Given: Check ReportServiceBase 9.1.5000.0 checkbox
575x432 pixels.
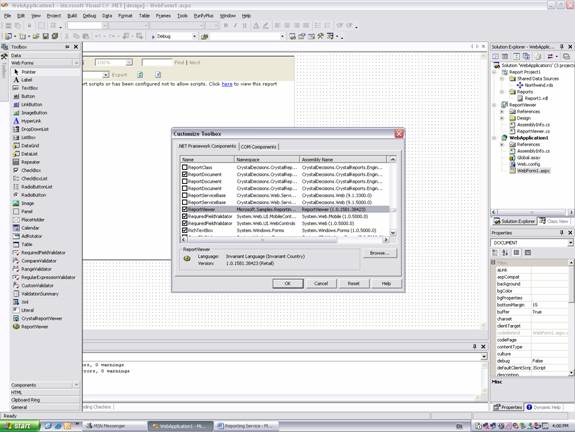Looking at the screenshot, I should (185, 202).
